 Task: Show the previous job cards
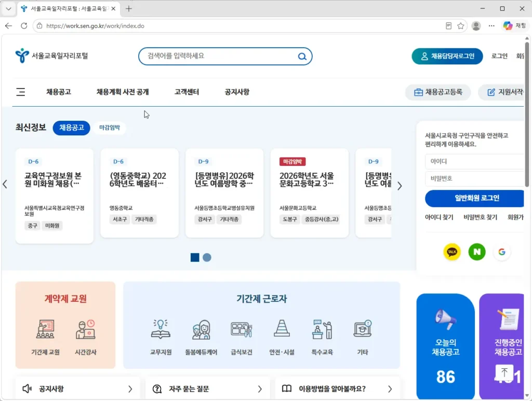[5, 184]
